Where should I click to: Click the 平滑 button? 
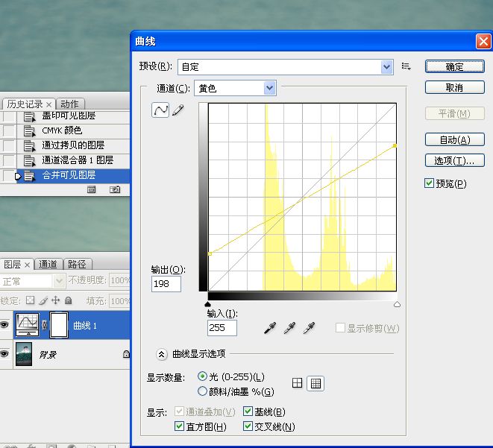click(455, 113)
